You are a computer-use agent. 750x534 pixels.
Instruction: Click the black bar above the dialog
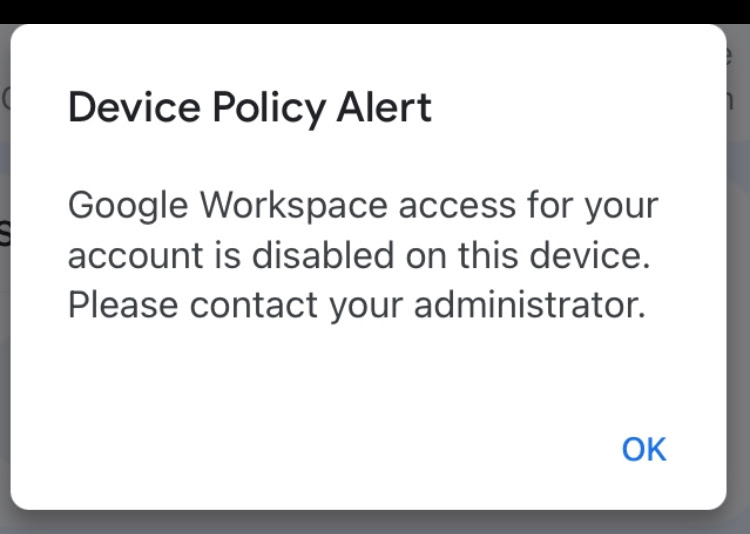click(375, 10)
